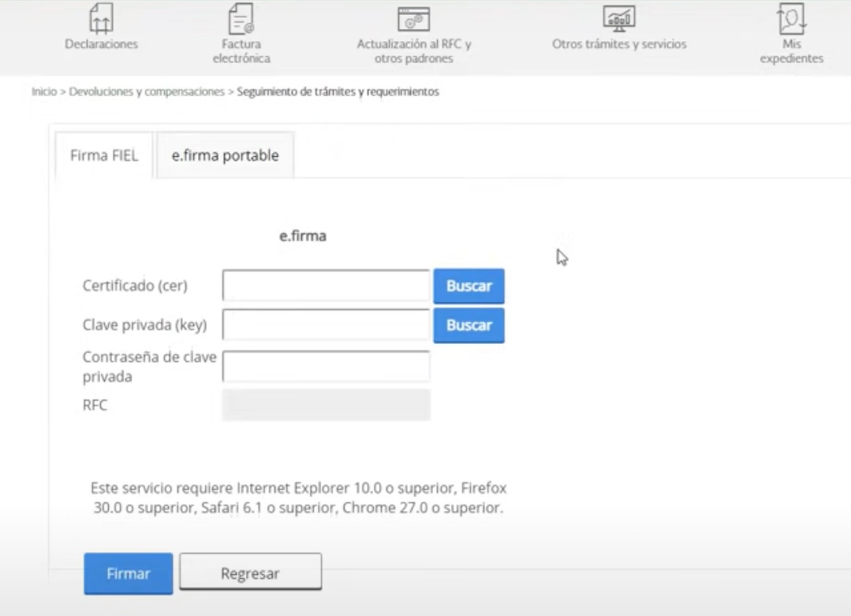
Task: Click the blue Firmar button
Action: pyautogui.click(x=128, y=573)
